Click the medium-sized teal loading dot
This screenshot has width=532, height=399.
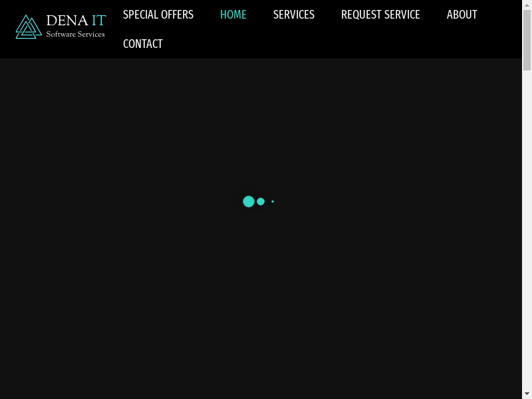coord(261,201)
